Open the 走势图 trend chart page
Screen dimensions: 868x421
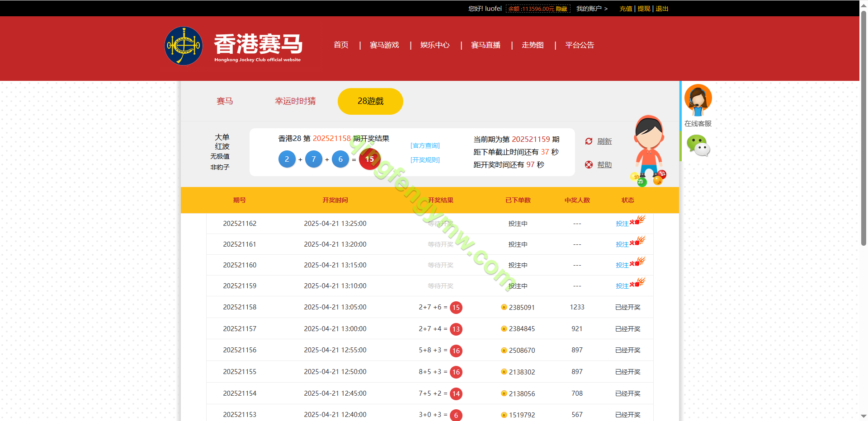pyautogui.click(x=533, y=45)
